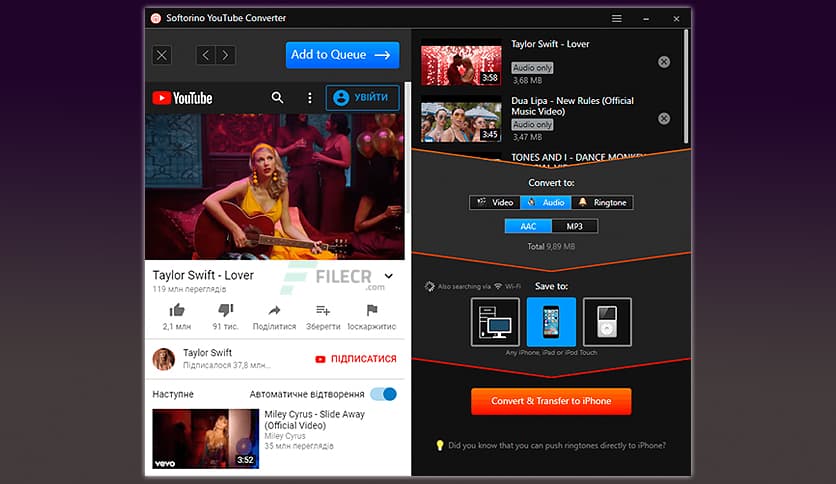
Task: Choose AAC audio format
Action: click(528, 227)
